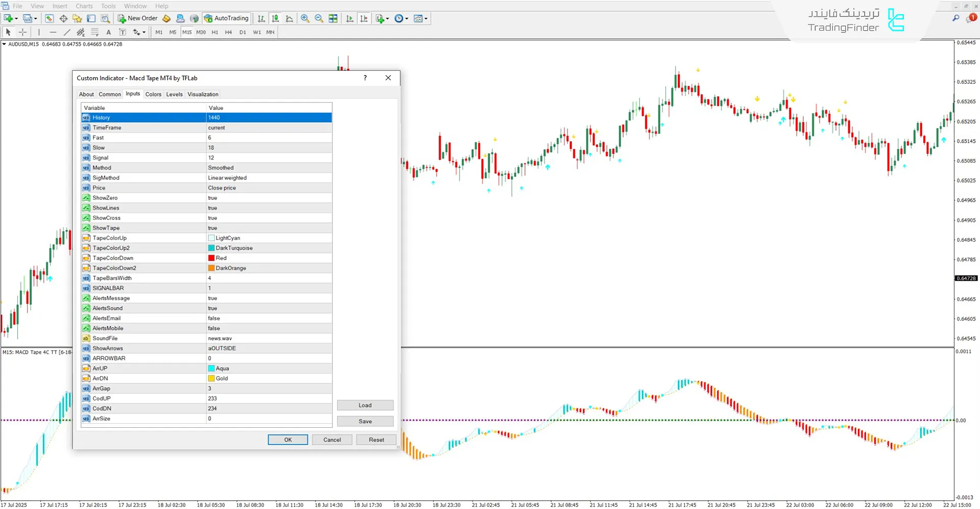Add a text annotation with the A tool
Screen dimensions: 980x509
tap(108, 32)
